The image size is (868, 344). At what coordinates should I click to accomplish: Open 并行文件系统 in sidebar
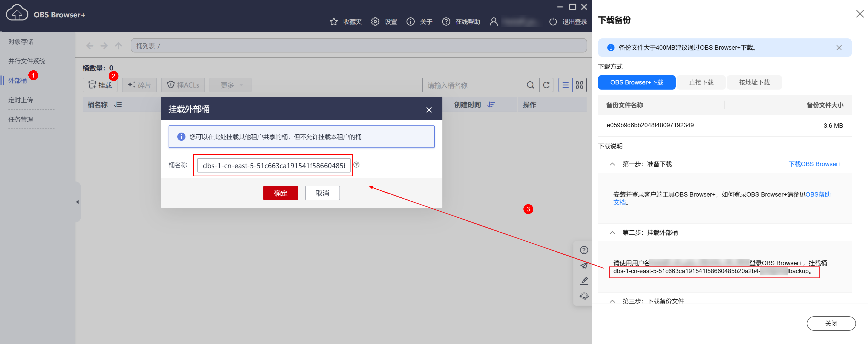[27, 61]
